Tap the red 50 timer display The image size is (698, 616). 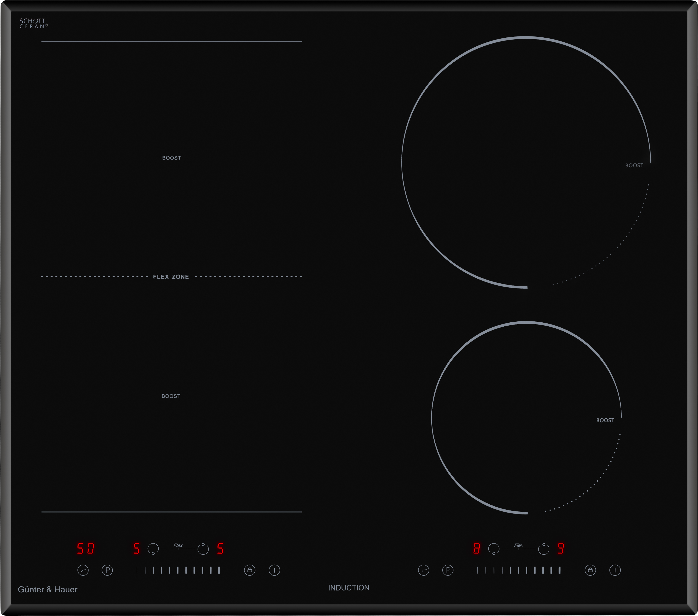click(85, 548)
